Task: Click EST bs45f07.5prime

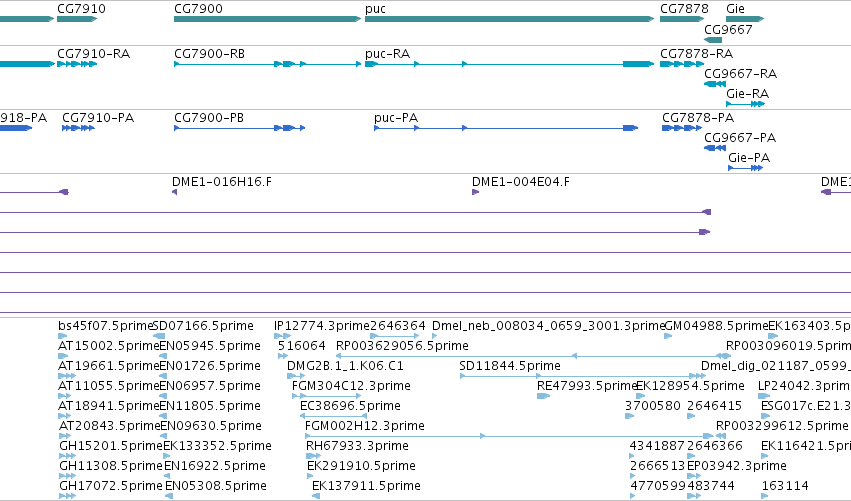Action: coord(106,326)
